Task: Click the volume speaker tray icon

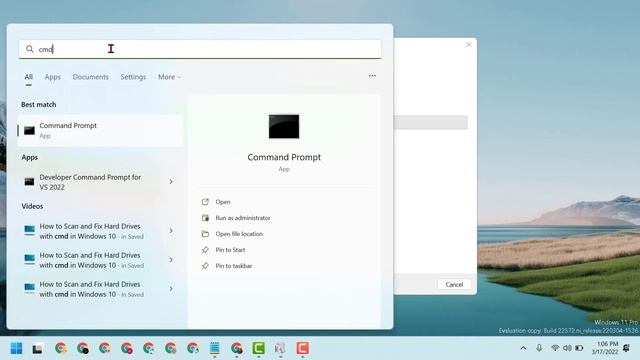Action: (x=567, y=348)
